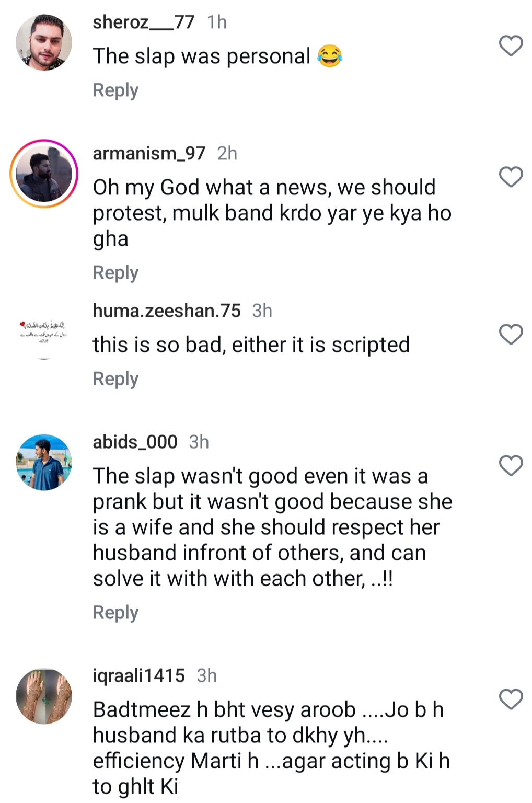Reply to huma.zeeshan.75's scripted comment
The image size is (532, 803).
click(x=115, y=378)
